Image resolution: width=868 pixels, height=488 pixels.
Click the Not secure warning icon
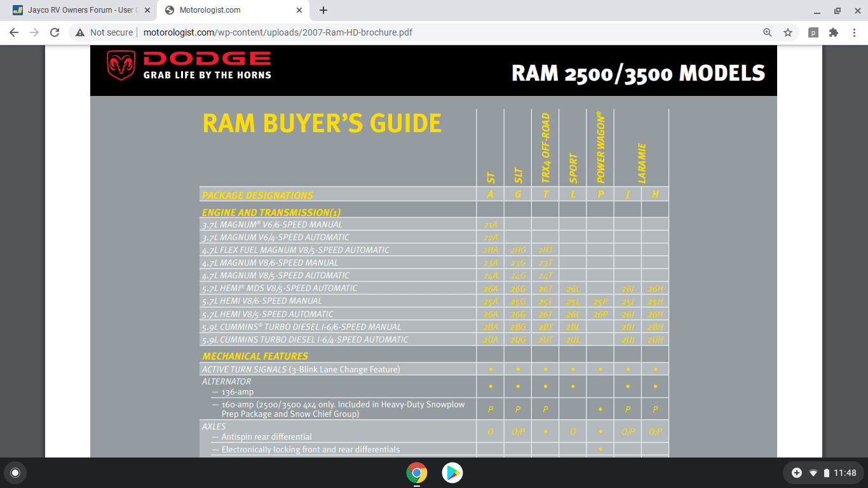coord(80,32)
